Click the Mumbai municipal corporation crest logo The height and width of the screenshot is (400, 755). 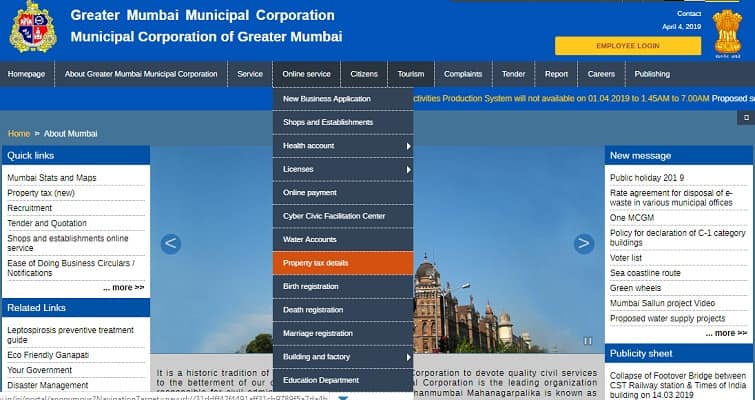click(32, 28)
